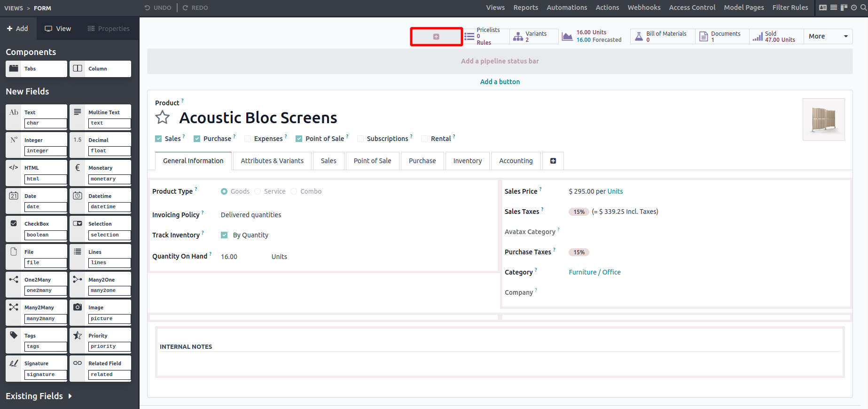
Task: Enable the Expenses checkbox
Action: click(x=248, y=139)
